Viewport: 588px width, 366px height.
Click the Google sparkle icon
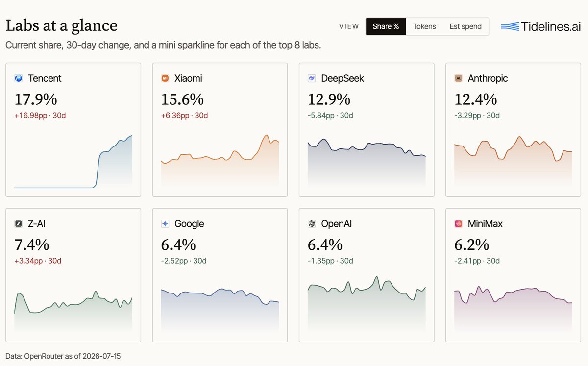coord(165,224)
